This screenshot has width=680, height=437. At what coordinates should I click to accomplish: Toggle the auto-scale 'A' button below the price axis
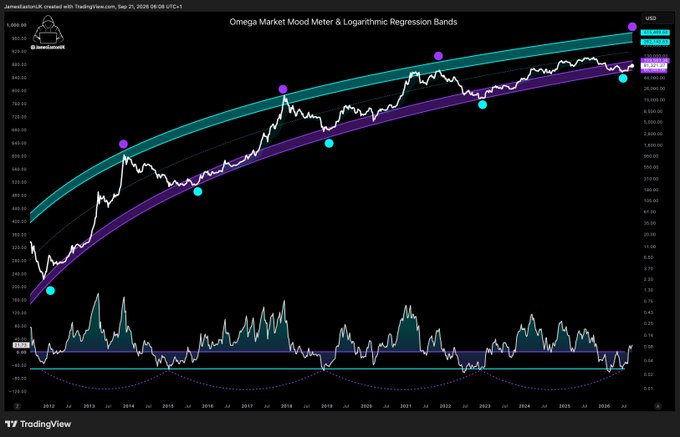(658, 406)
